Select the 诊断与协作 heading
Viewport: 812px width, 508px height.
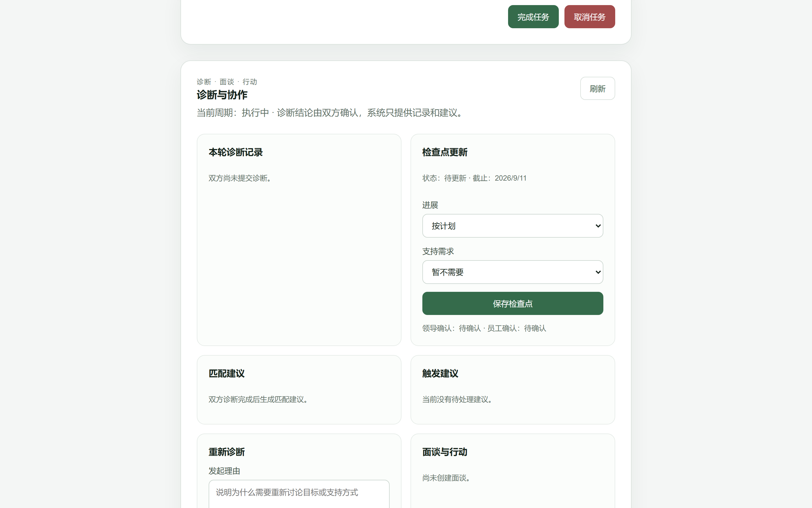pyautogui.click(x=222, y=95)
